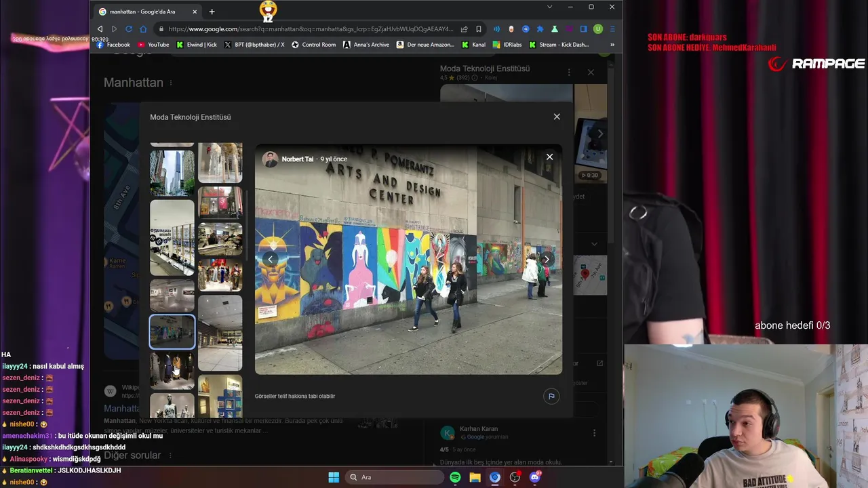Show the next photo with right arrow
This screenshot has width=868, height=488.
[547, 259]
